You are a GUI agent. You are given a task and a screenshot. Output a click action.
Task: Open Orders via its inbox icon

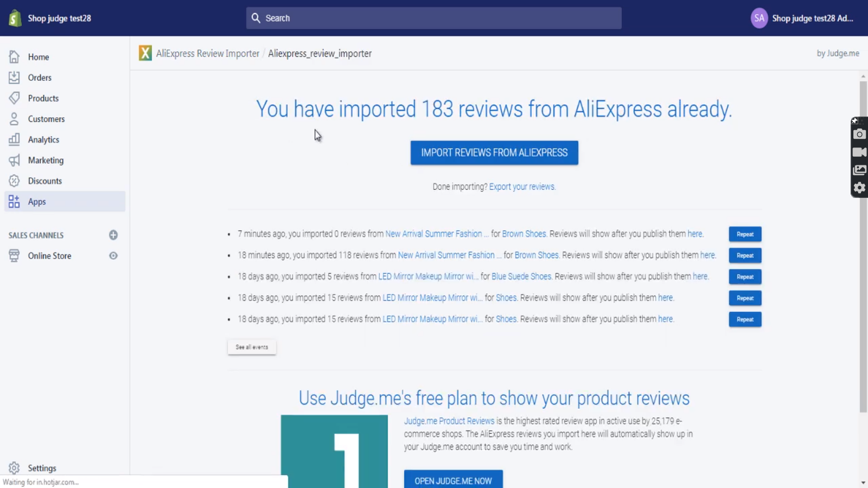pos(14,78)
